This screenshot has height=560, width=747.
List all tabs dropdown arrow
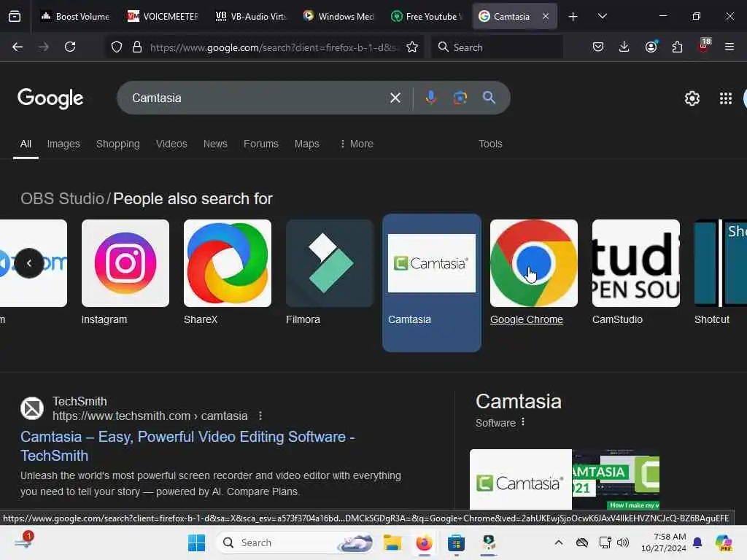tap(602, 16)
